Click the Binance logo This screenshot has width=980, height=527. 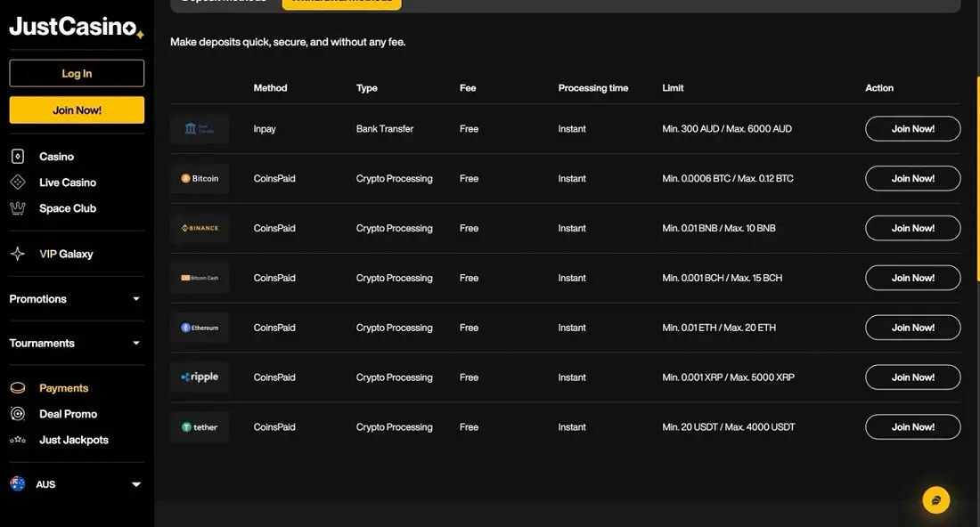[x=200, y=228]
